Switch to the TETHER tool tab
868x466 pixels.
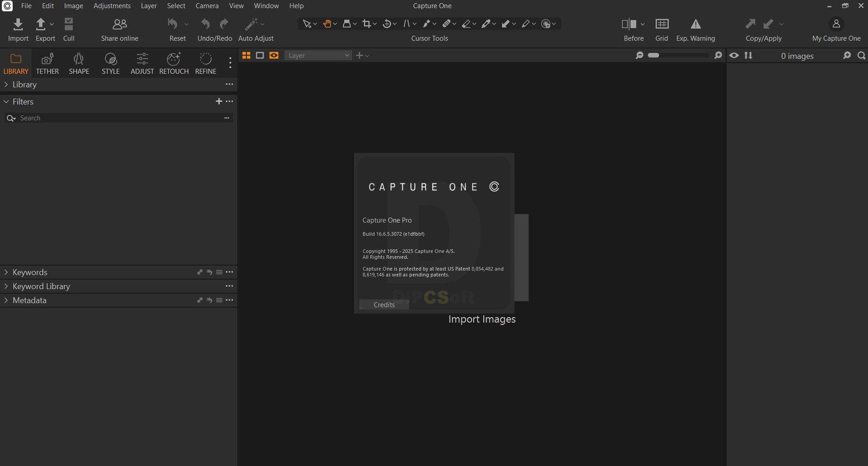47,63
